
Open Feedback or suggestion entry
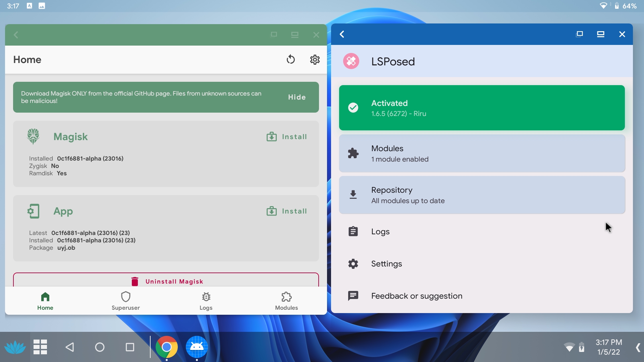(416, 296)
